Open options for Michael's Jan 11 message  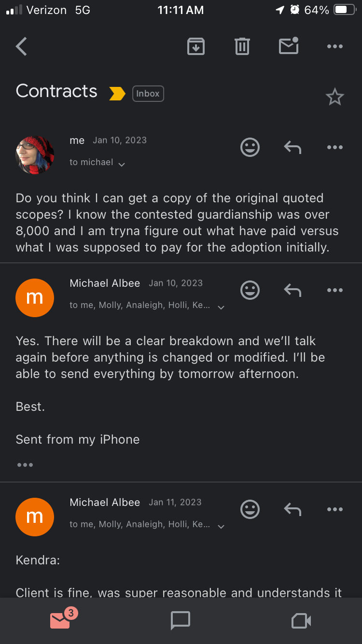click(334, 509)
